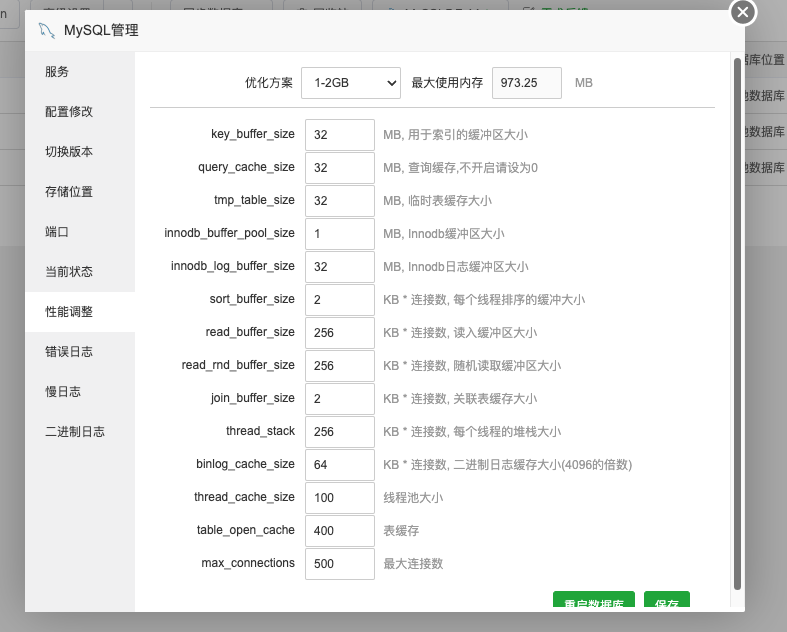Click read_rnd_buffer_size input box
Viewport: 787px width, 632px height.
click(x=340, y=365)
